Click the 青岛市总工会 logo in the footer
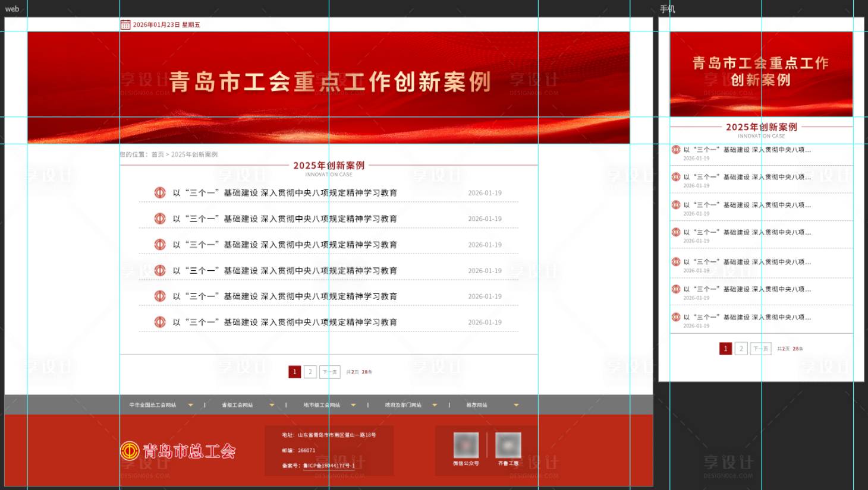This screenshot has width=868, height=490. [178, 451]
